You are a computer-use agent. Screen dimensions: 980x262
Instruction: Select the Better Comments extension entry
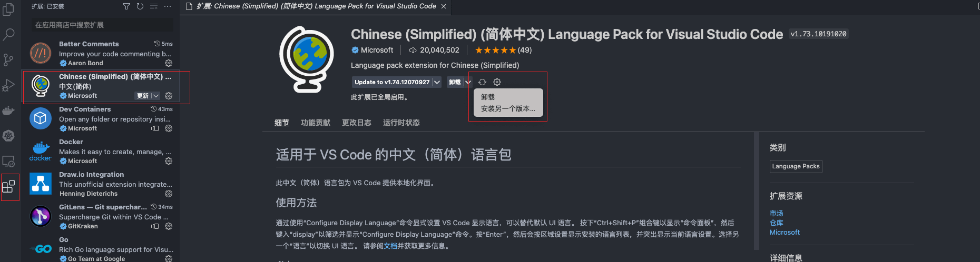[x=101, y=53]
